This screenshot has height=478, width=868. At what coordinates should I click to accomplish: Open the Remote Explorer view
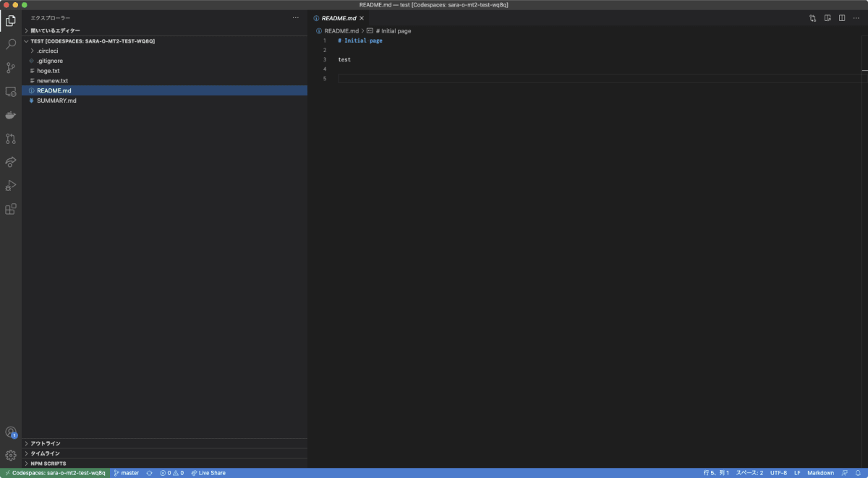click(x=10, y=92)
